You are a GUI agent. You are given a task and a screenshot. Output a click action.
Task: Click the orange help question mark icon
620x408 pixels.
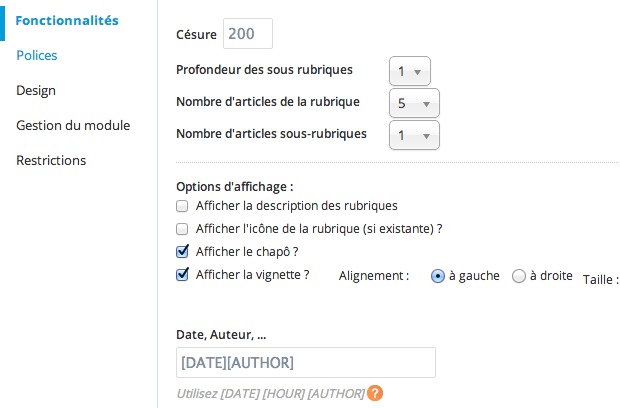pyautogui.click(x=375, y=394)
